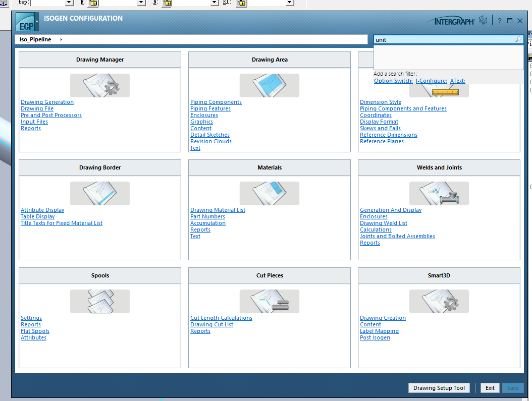Open Enclosures under Drawing Area
Viewport: 532px width, 401px height.
[204, 115]
